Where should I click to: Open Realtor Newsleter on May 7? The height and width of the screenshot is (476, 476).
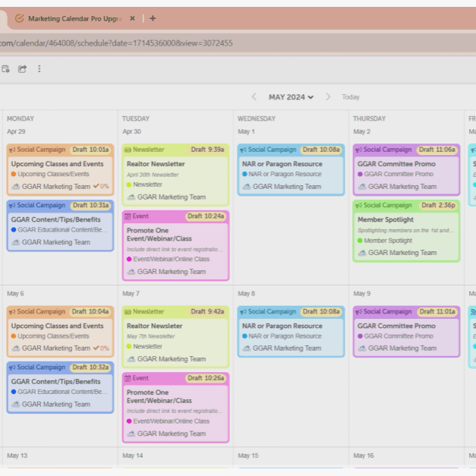pos(155,326)
